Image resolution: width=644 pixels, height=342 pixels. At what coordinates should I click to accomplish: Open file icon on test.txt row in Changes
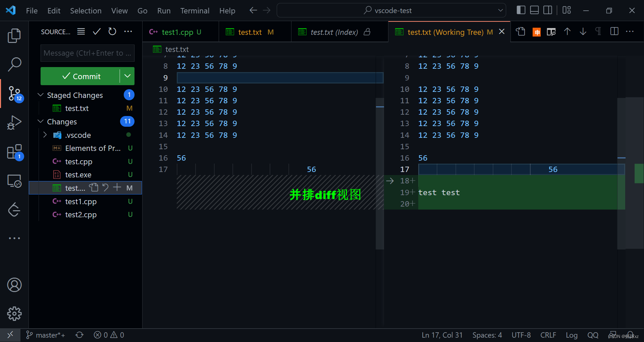click(94, 187)
